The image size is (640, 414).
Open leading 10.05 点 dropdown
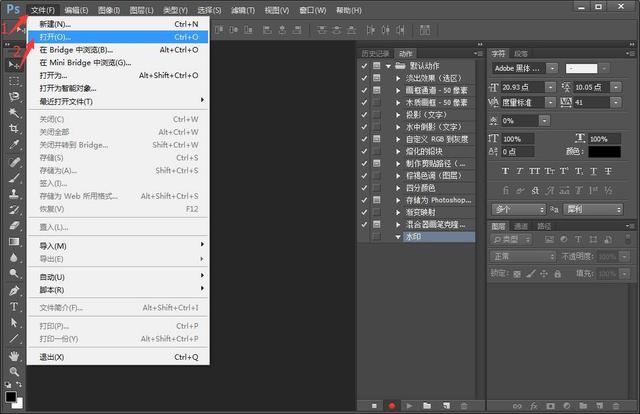click(616, 87)
